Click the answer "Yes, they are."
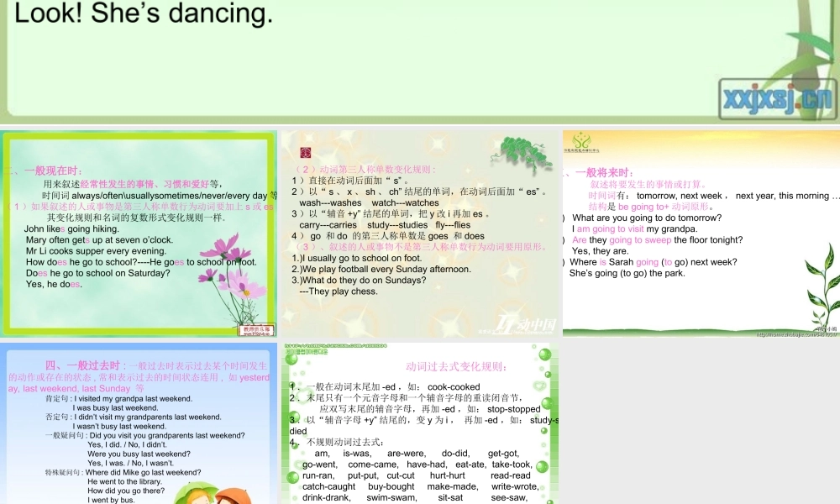 600,251
